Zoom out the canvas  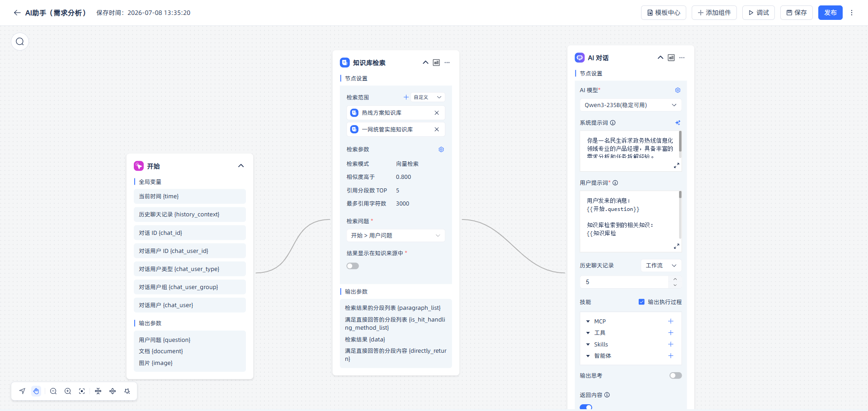[53, 391]
